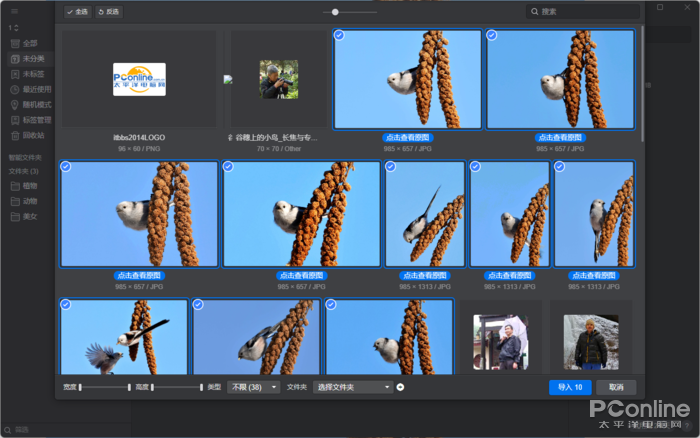
Task: Click the library switcher arrows beside "1"
Action: [x=15, y=28]
